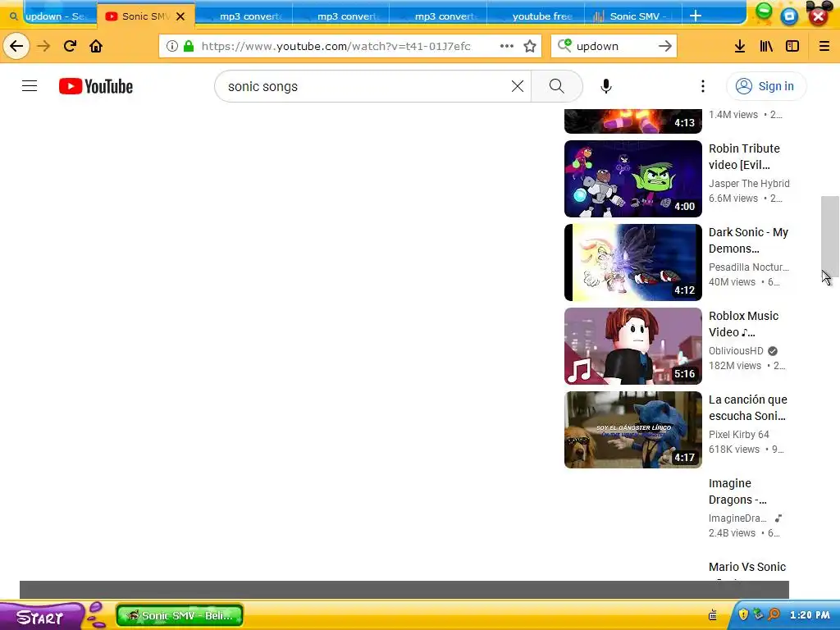This screenshot has width=840, height=630.
Task: Click the vertical page scrollbar thumb
Action: (830, 235)
